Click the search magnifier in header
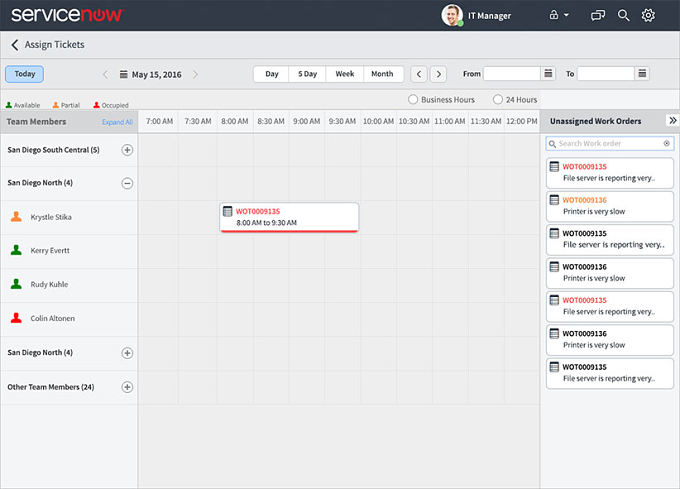The height and width of the screenshot is (489, 680). tap(623, 16)
